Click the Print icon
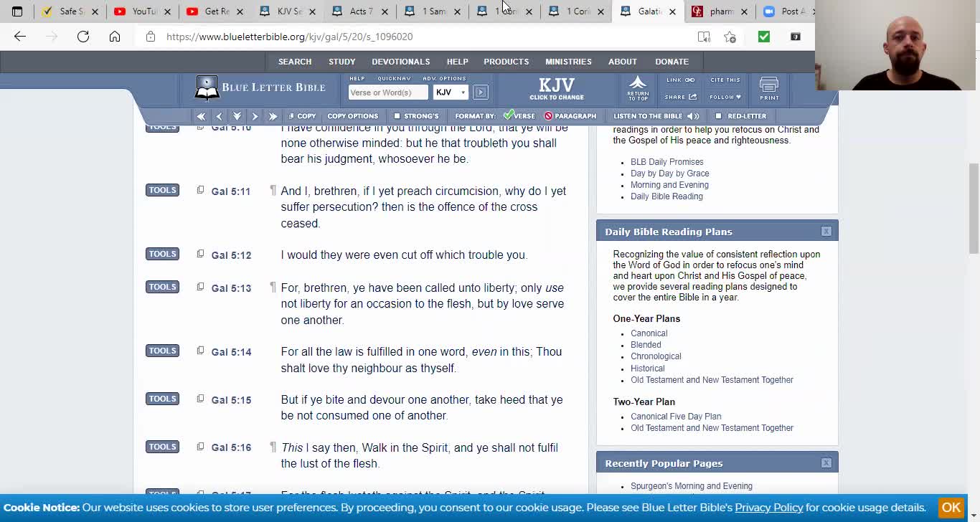Viewport: 980px width, 522px height. [x=769, y=89]
